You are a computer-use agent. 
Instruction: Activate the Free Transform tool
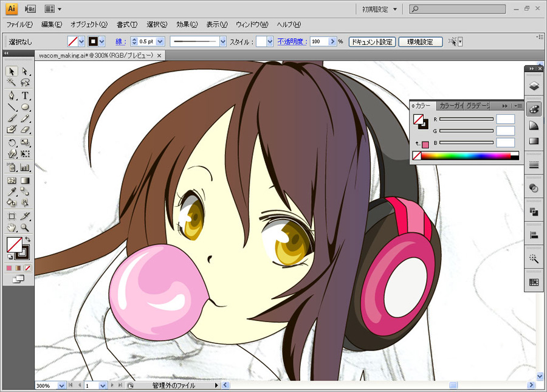click(25, 154)
